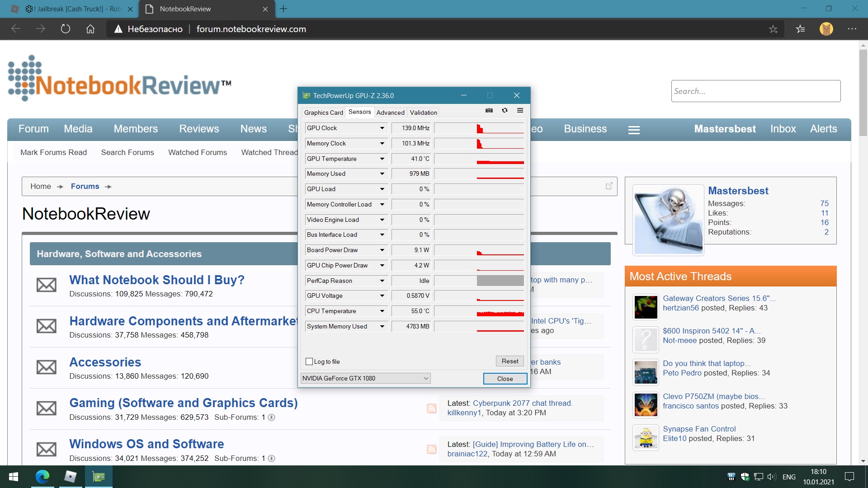Open the forum nav hamburger menu
This screenshot has height=488, width=868.
634,130
